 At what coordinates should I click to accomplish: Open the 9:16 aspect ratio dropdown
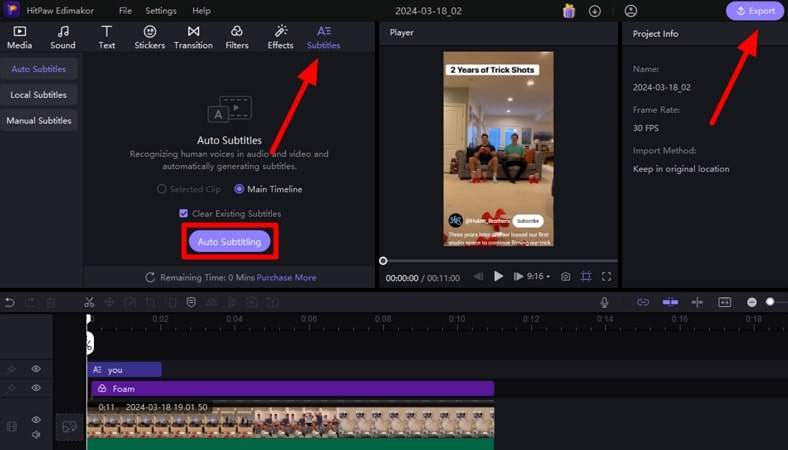pyautogui.click(x=538, y=276)
